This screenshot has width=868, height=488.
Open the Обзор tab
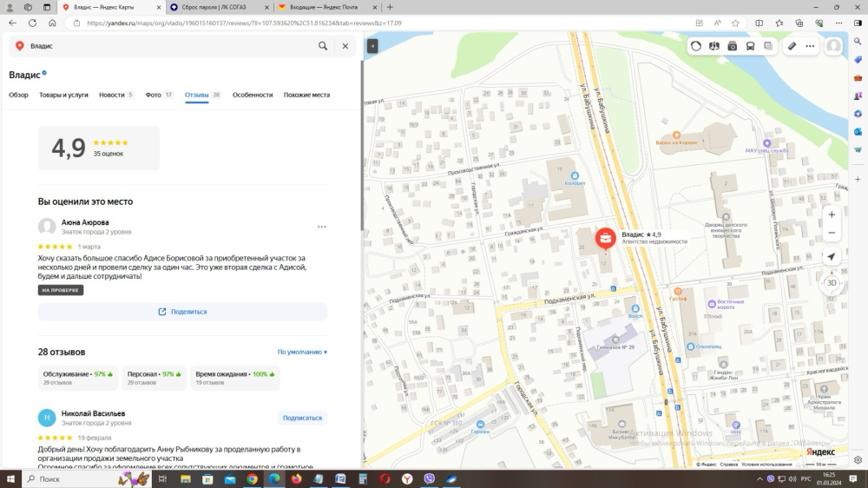point(18,95)
